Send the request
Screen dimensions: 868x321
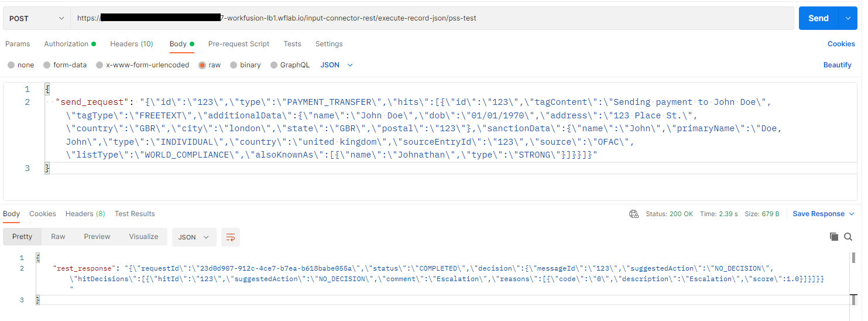818,18
